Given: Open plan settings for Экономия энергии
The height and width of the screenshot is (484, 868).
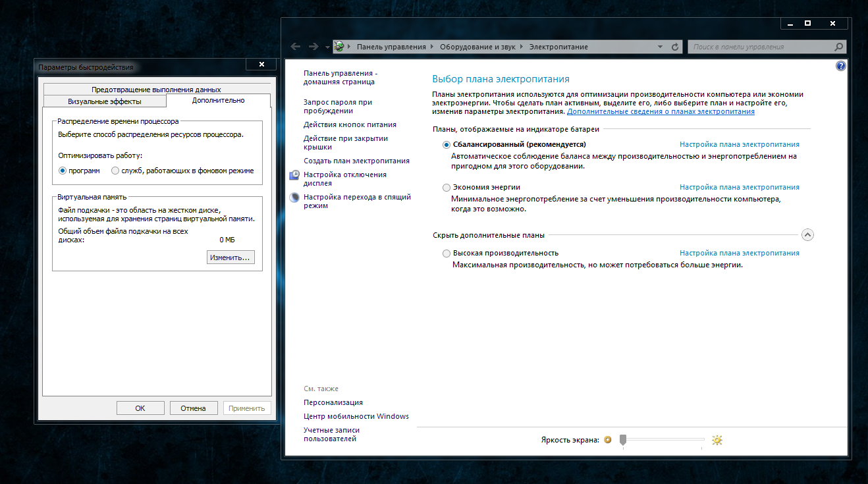Looking at the screenshot, I should (740, 187).
